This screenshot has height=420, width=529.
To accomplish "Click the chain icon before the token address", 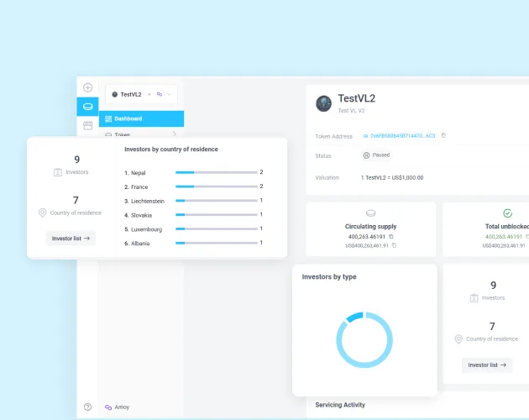I will (365, 136).
